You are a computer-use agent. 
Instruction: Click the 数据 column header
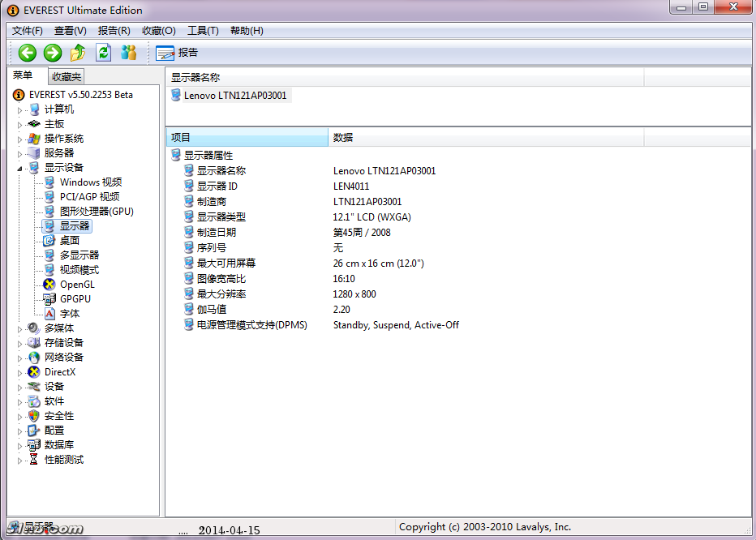tap(485, 138)
